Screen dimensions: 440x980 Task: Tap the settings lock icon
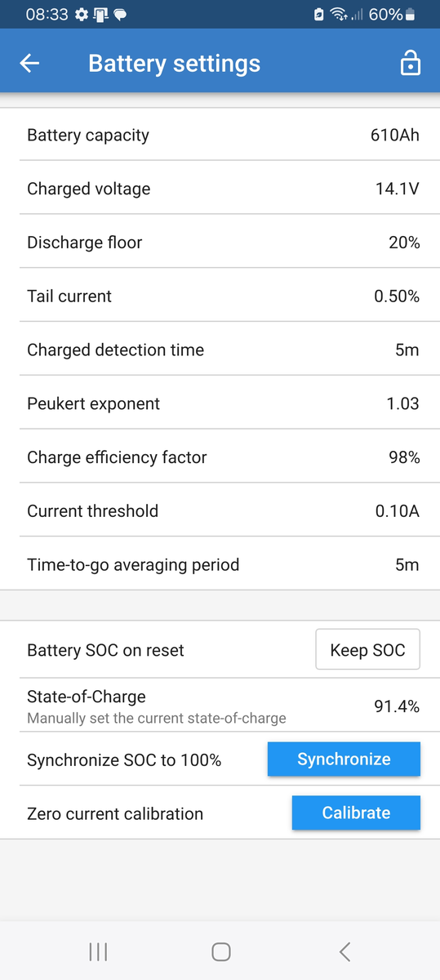point(411,64)
